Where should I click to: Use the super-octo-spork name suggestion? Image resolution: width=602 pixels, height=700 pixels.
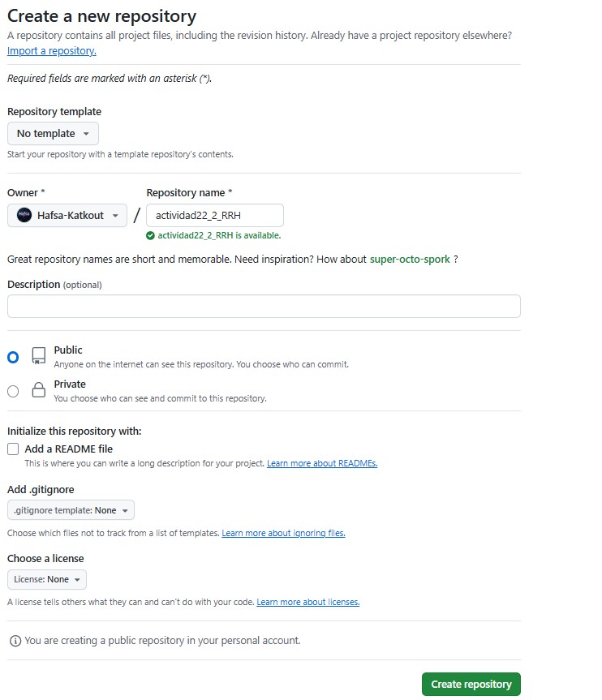click(410, 260)
